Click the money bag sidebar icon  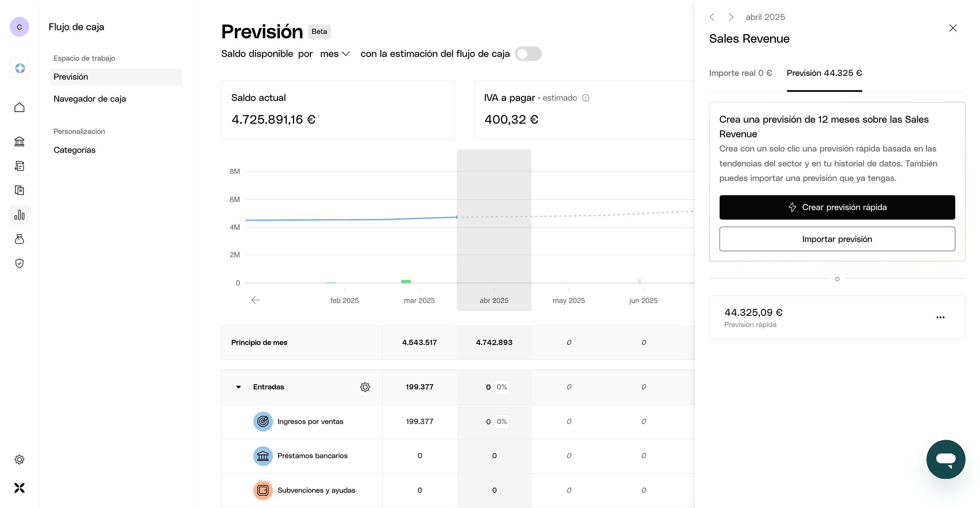click(19, 239)
